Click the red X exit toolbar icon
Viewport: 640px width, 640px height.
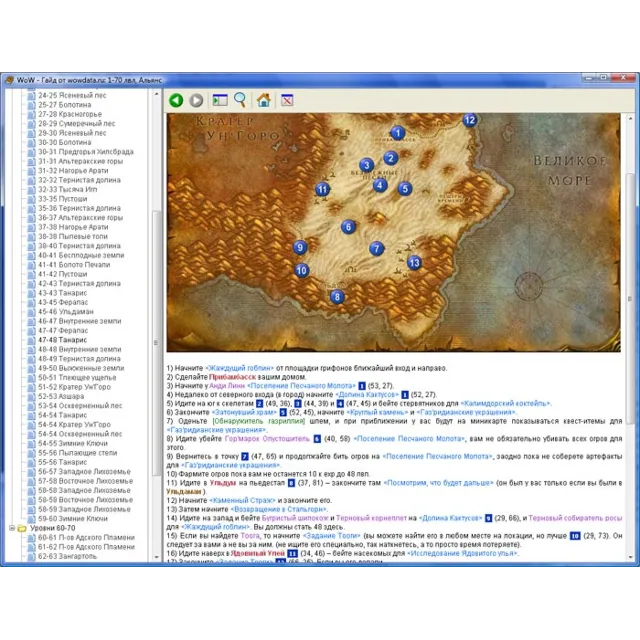pos(287,100)
